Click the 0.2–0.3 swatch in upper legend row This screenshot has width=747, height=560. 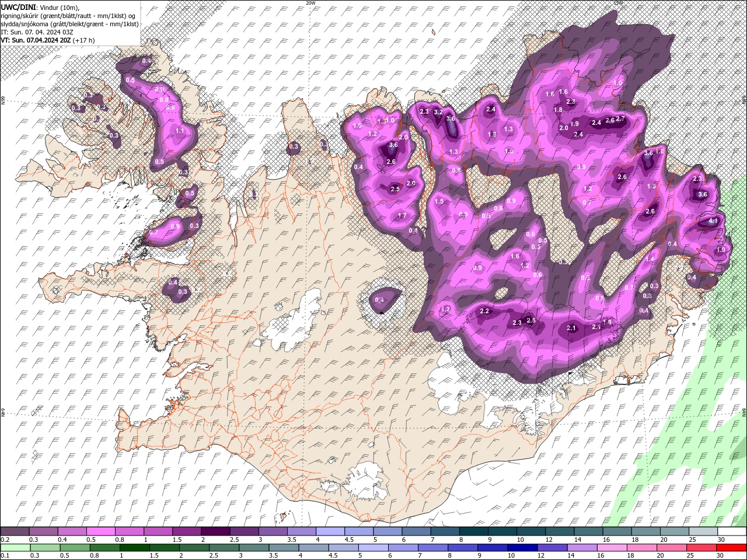click(x=15, y=531)
